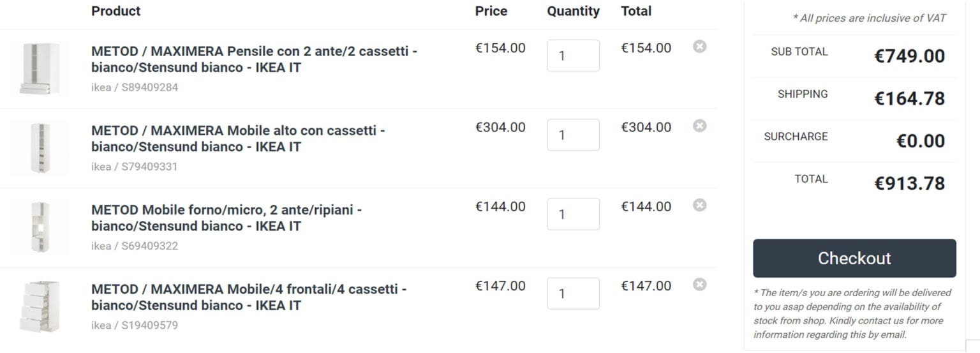This screenshot has height=353, width=980.
Task: Click the 4 frontali/4 cassetti thumbnail
Action: (40, 306)
